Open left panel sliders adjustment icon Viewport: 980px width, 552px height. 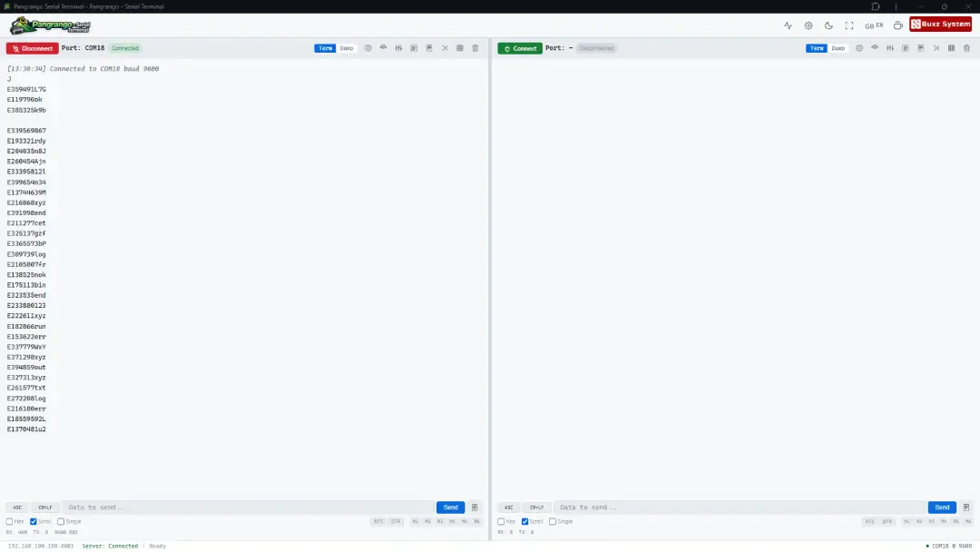coord(398,48)
